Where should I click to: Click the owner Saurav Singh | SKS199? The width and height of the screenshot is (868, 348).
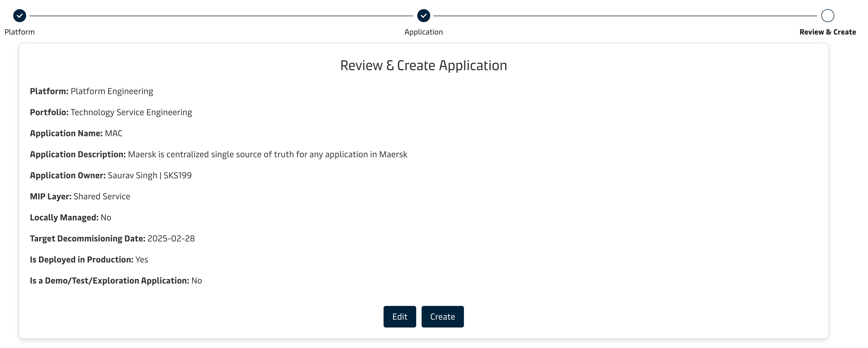(150, 176)
